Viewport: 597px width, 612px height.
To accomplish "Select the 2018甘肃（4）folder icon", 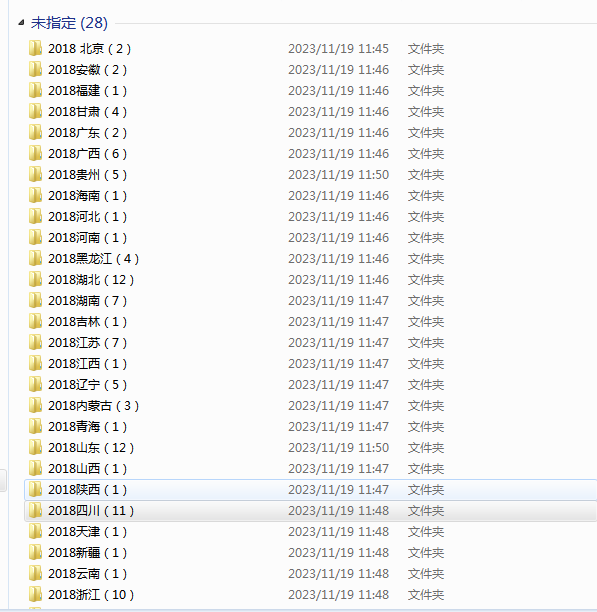I will 36,112.
